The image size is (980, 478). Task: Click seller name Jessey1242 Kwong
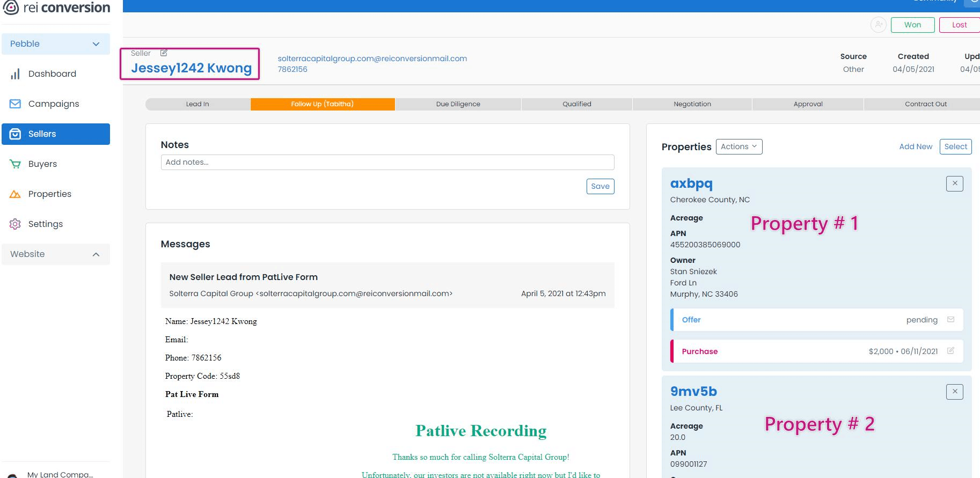click(x=191, y=68)
